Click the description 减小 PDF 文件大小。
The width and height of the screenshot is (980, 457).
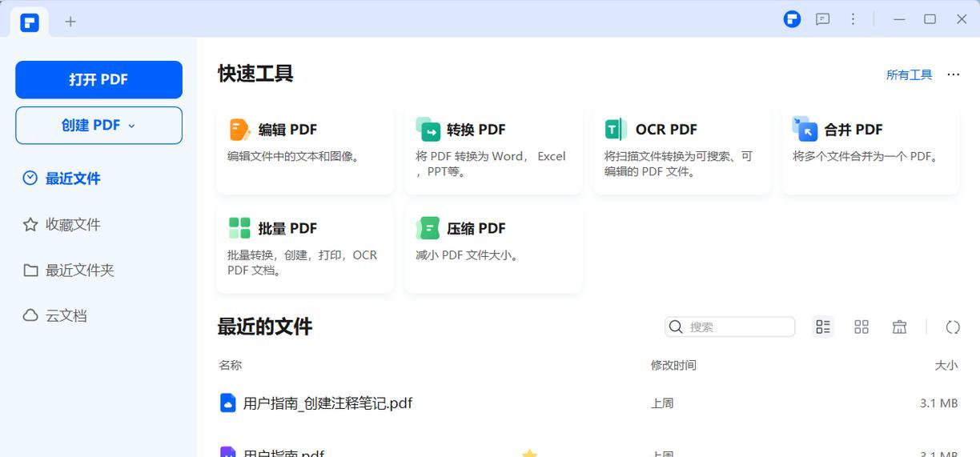coord(469,255)
